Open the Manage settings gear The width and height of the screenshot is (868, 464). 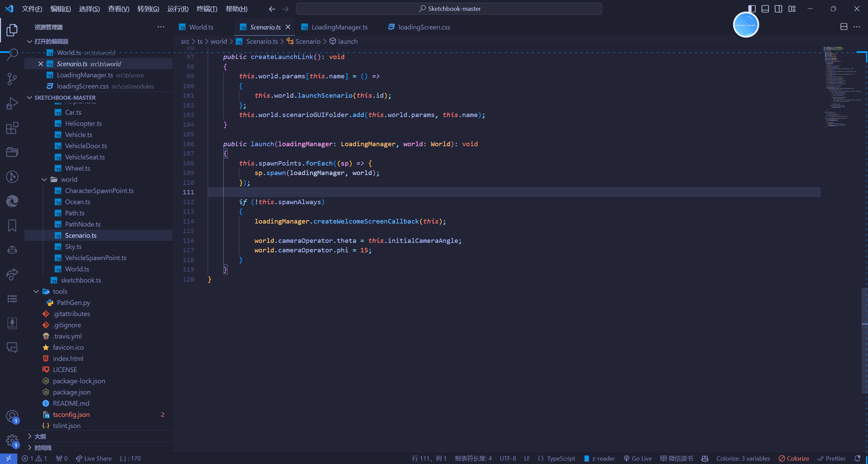(x=12, y=441)
